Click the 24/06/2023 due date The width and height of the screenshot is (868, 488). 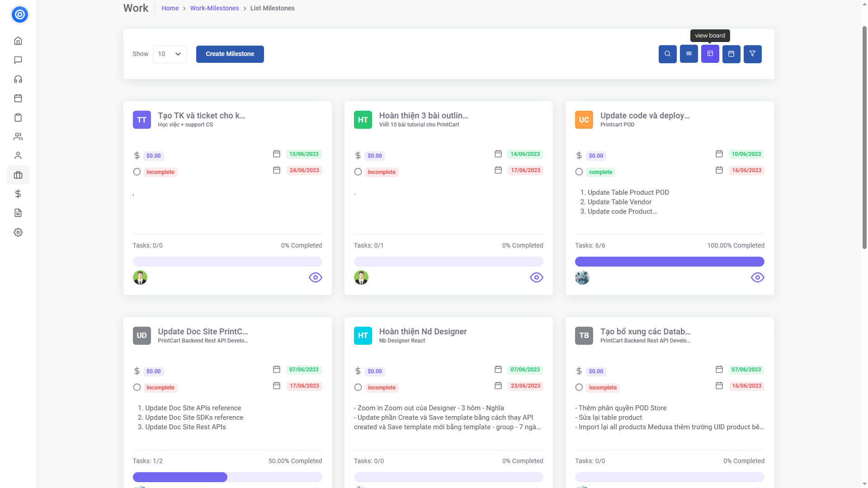pyautogui.click(x=304, y=170)
